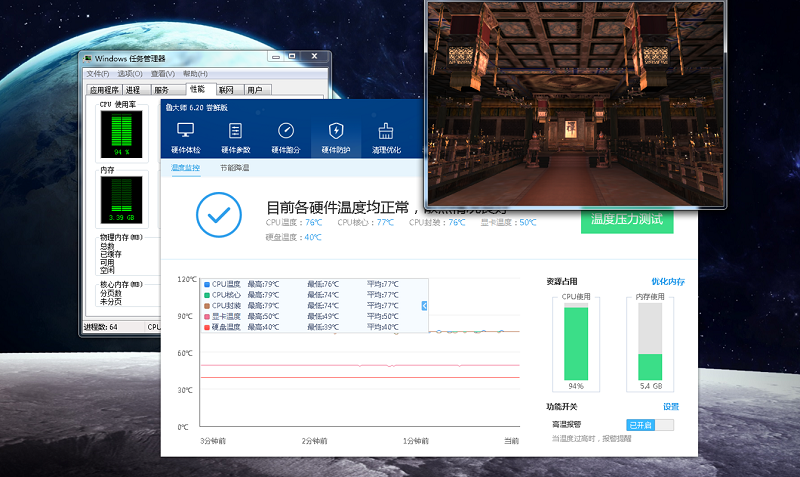Minimize the Windows 任务管理器 window
The image size is (800, 477).
coord(276,56)
